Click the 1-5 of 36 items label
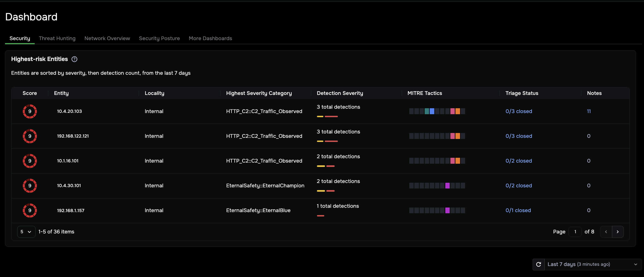The image size is (644, 277). pyautogui.click(x=56, y=232)
